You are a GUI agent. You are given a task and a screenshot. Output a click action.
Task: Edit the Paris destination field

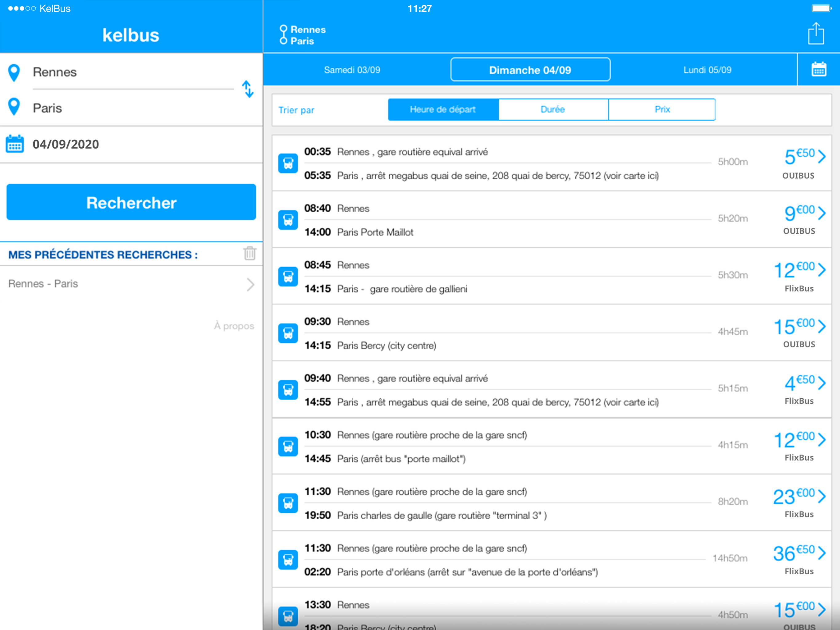[133, 108]
